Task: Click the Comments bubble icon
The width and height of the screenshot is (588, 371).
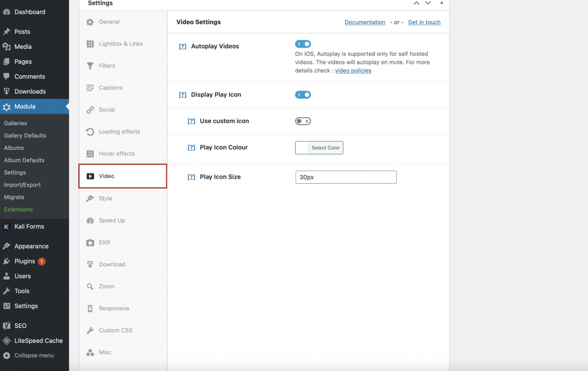Action: coord(6,76)
